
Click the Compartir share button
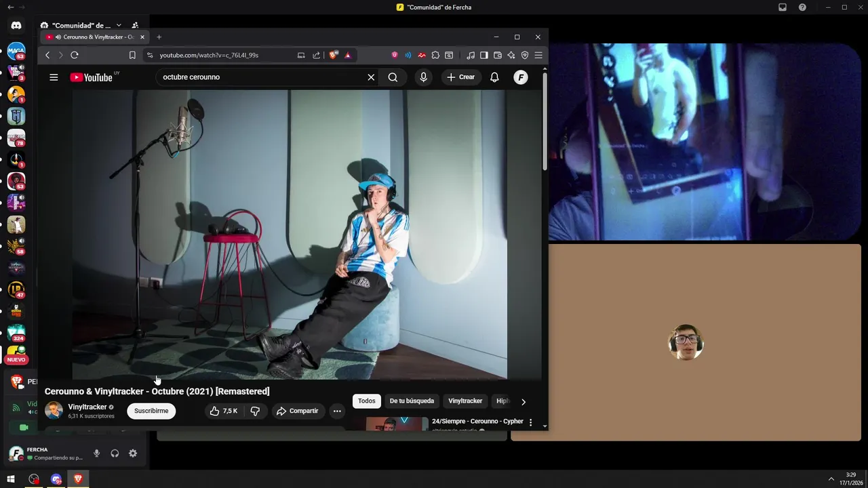pos(298,411)
